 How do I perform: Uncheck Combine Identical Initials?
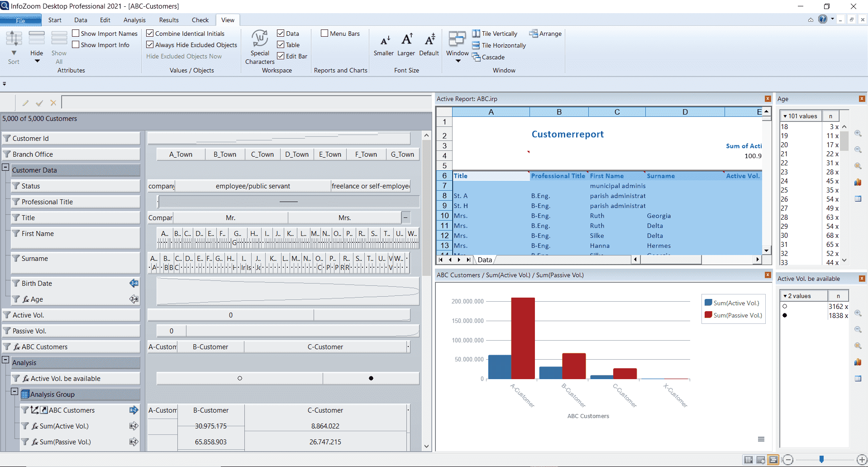pyautogui.click(x=150, y=34)
